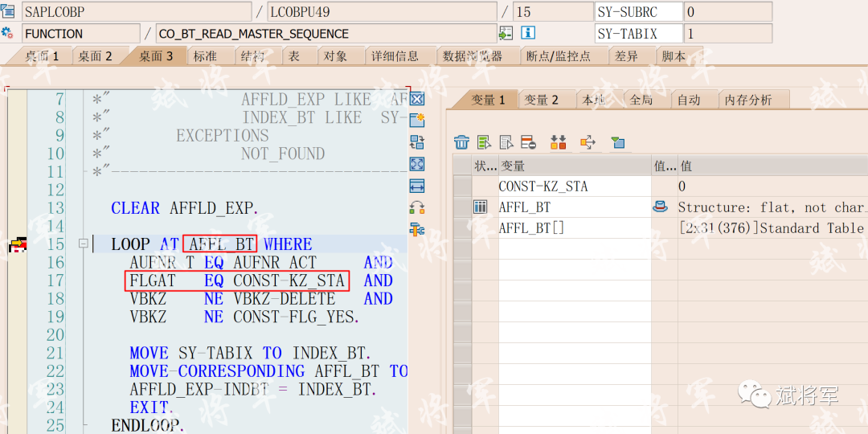Viewport: 868px width, 434px height.
Task: Select the CONST-KZ_STA variable cell
Action: coord(574,186)
